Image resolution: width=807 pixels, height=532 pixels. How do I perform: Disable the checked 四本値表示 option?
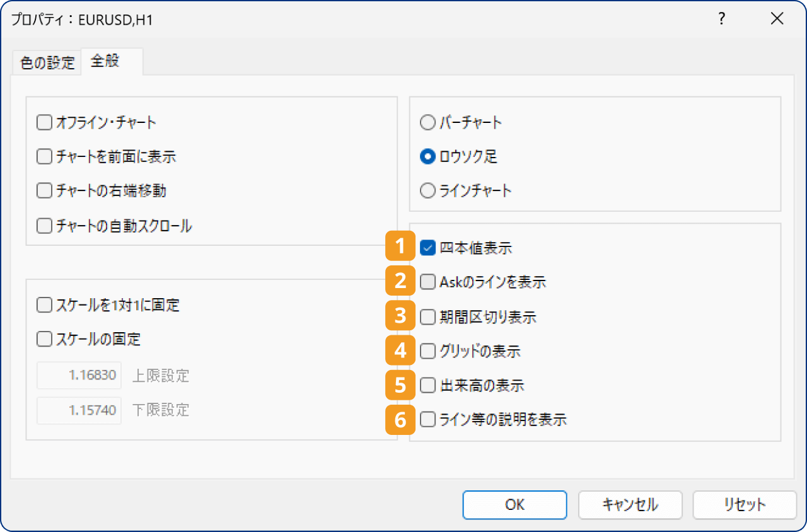click(x=427, y=248)
